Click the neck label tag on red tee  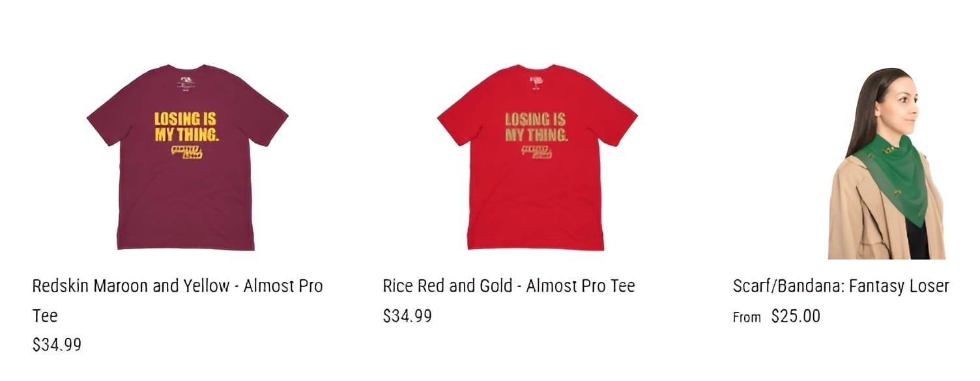point(536,82)
